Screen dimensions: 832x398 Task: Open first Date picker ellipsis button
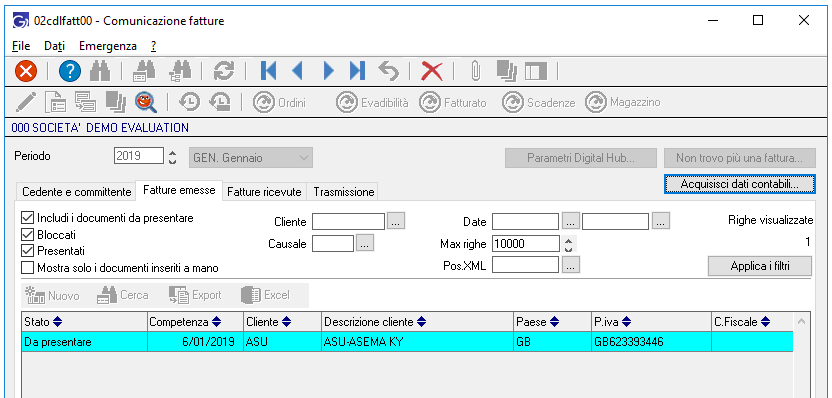click(x=571, y=221)
